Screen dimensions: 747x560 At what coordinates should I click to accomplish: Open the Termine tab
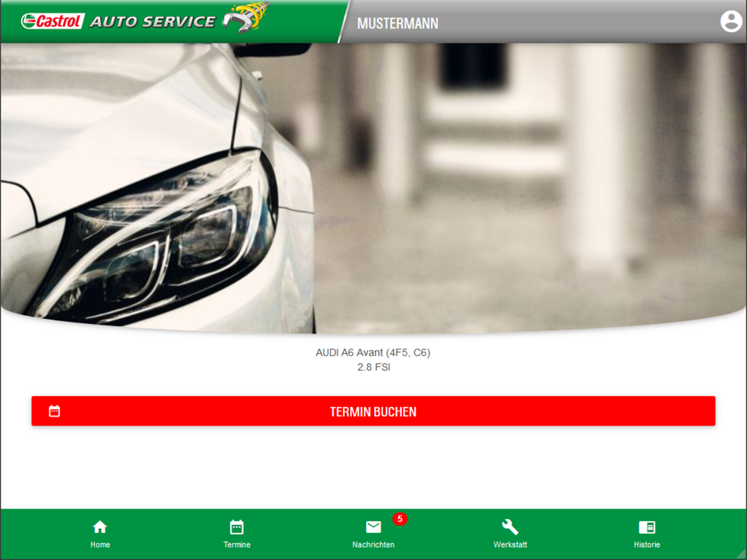point(237,534)
